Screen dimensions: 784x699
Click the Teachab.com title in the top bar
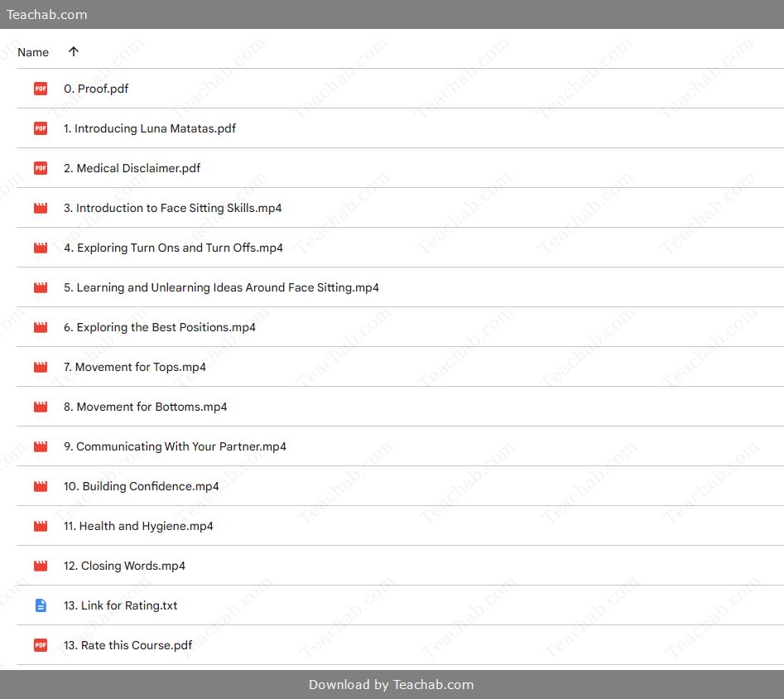47,14
